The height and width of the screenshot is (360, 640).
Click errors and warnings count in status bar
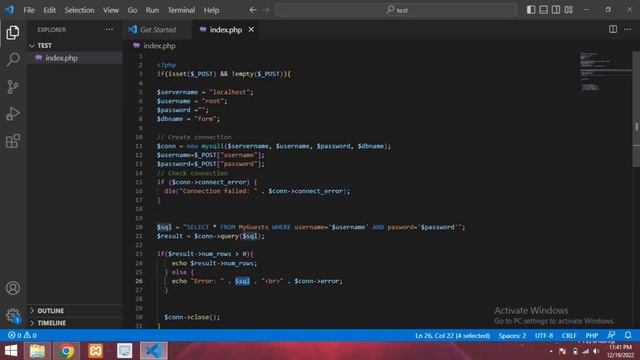point(22,335)
